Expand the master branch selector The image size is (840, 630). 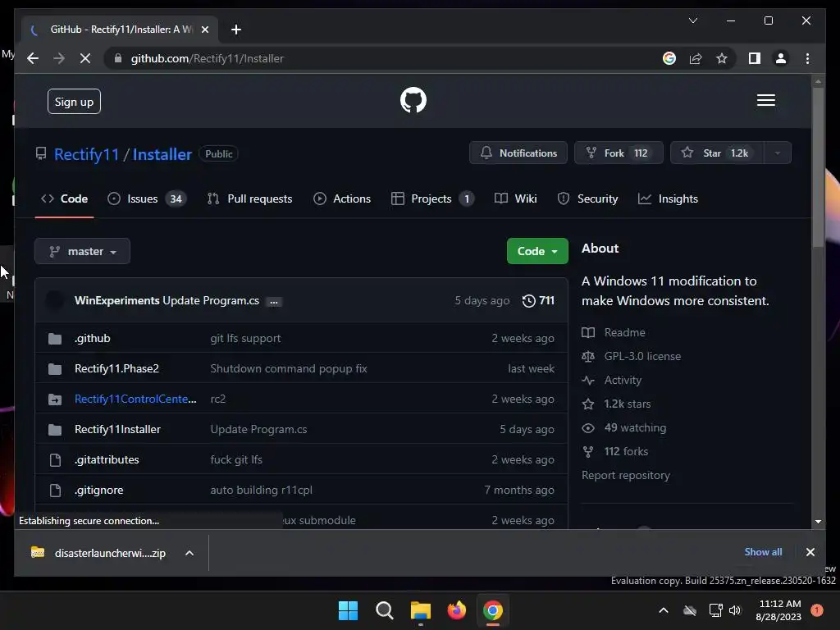tap(83, 251)
